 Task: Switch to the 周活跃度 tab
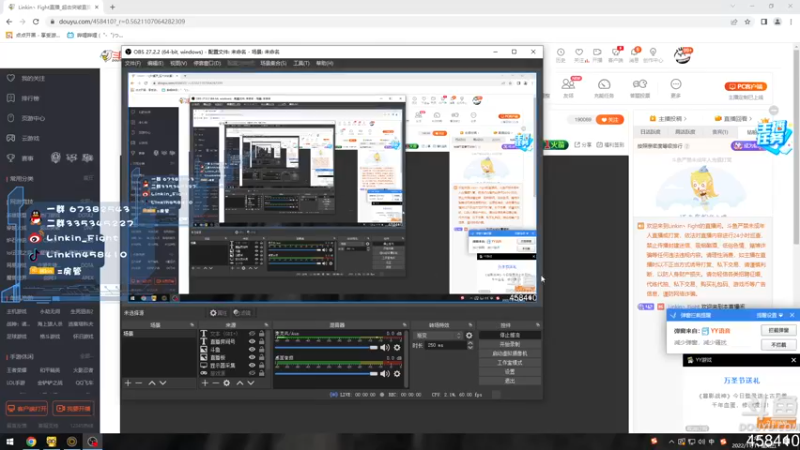(x=685, y=132)
